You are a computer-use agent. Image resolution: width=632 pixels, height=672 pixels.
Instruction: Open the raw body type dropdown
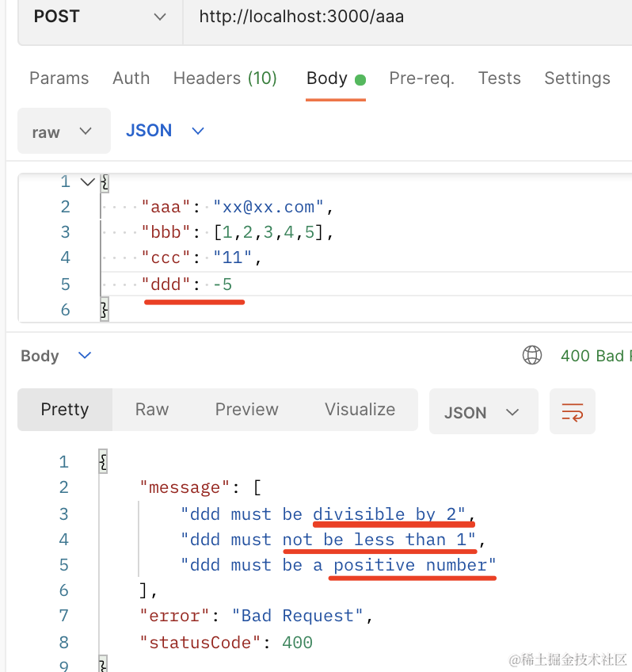(63, 132)
